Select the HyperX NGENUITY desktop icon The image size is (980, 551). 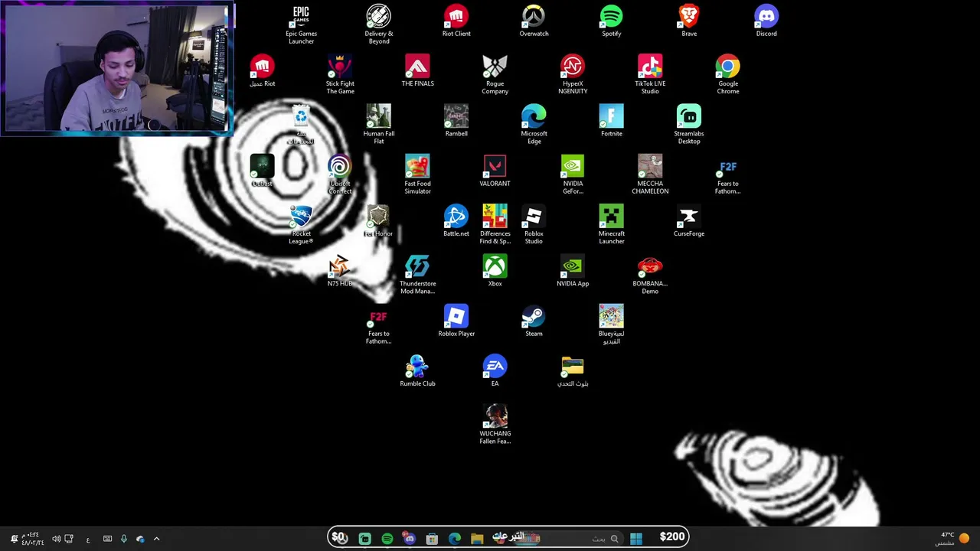573,74
